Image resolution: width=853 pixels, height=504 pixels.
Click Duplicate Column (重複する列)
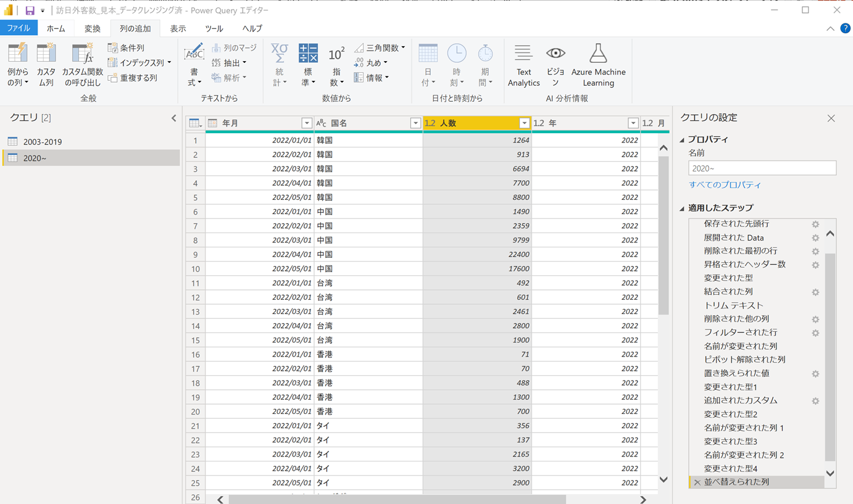click(x=132, y=78)
